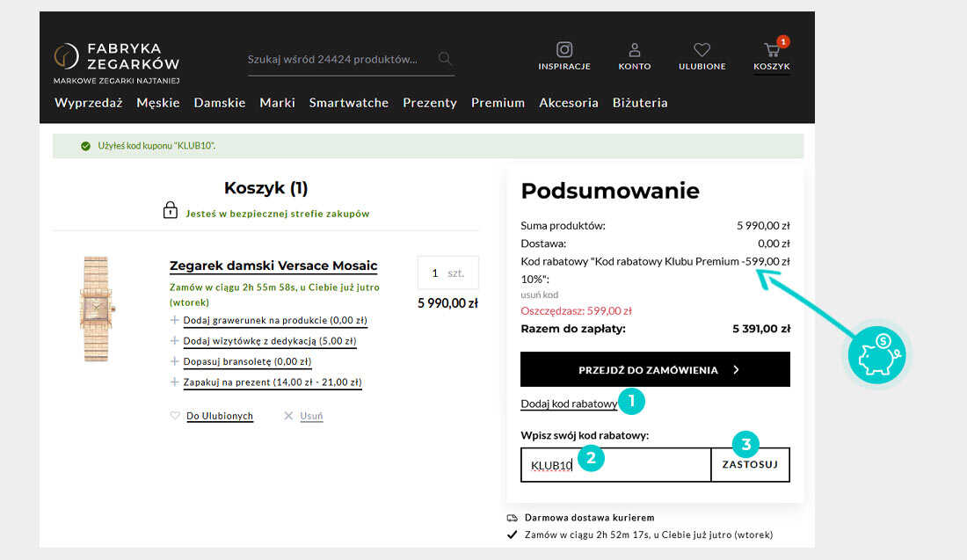Image resolution: width=967 pixels, height=560 pixels.
Task: Click the Jesteś w bezpiecznej strefie zakupów text
Action: [x=278, y=214]
